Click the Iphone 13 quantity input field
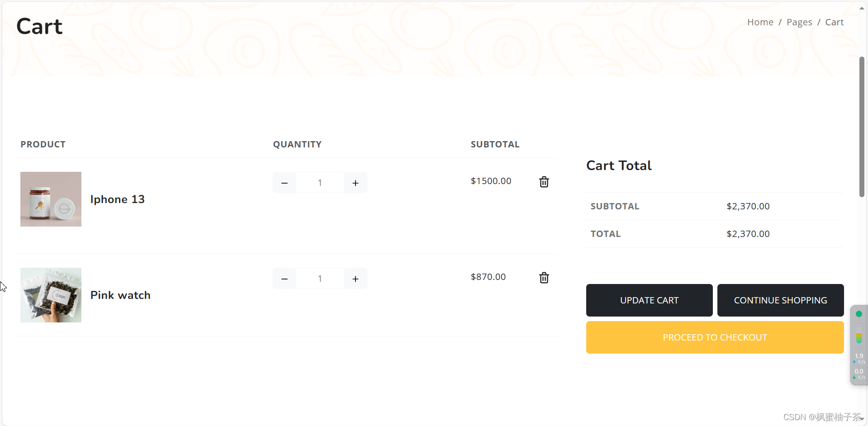Image resolution: width=868 pixels, height=426 pixels. pos(320,183)
